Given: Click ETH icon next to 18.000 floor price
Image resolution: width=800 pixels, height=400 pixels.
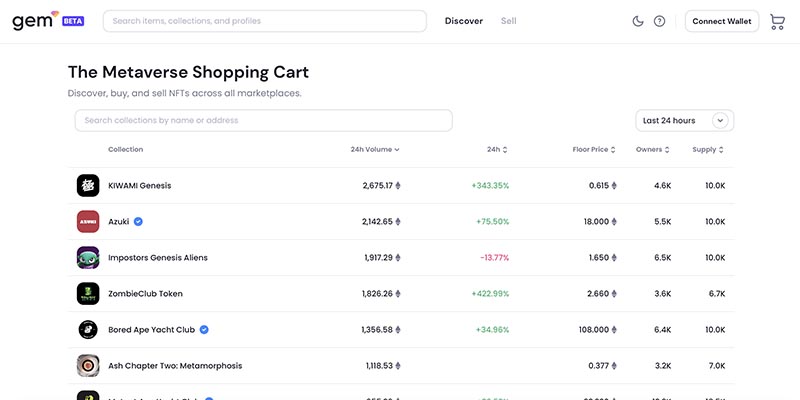Looking at the screenshot, I should (614, 221).
